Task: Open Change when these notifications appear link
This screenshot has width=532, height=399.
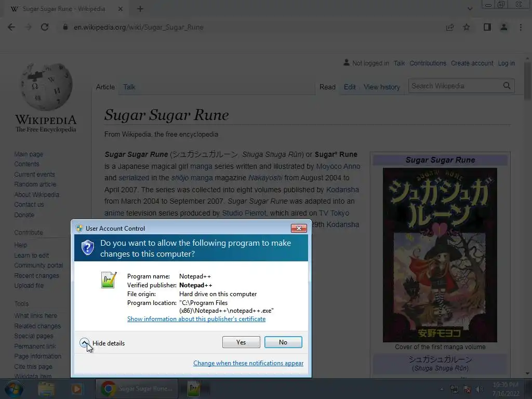Action: coord(248,363)
